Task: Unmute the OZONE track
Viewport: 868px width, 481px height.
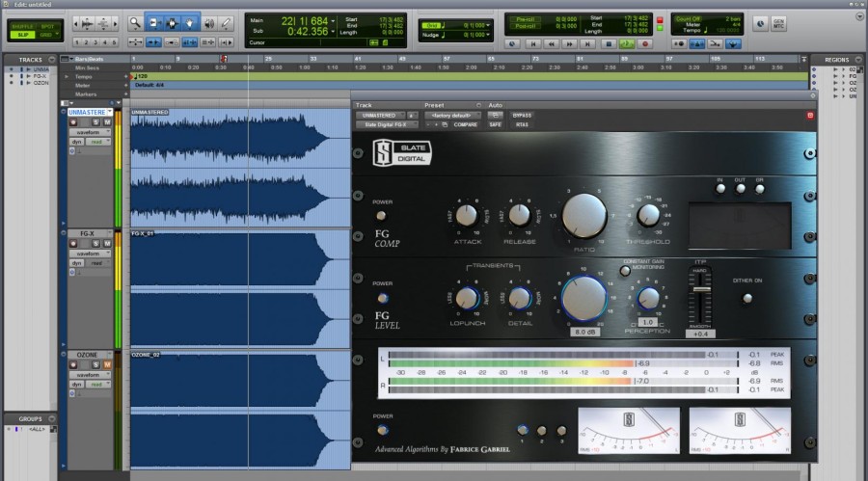Action: click(x=107, y=364)
